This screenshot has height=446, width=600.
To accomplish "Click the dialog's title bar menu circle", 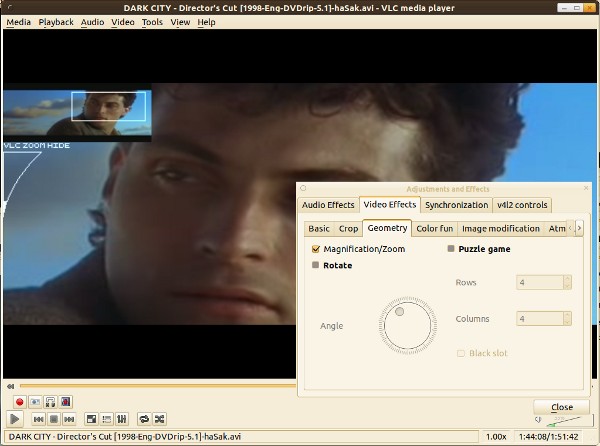I will tap(303, 188).
